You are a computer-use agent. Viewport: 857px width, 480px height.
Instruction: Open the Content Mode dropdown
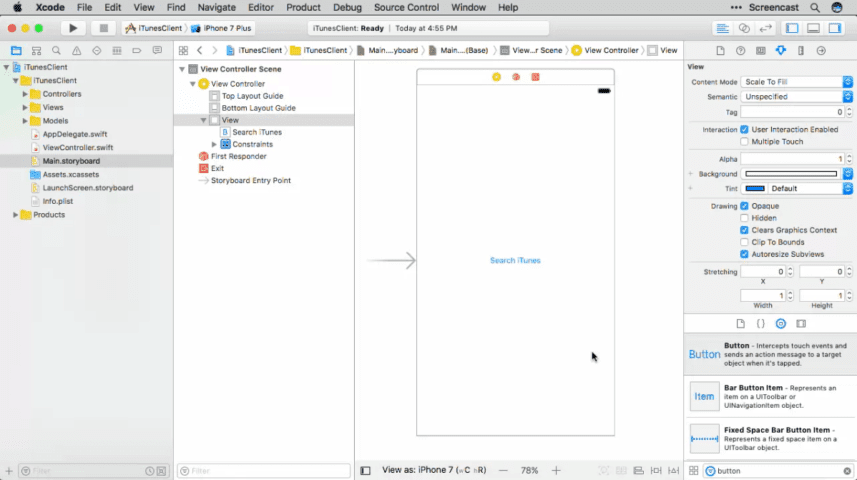(x=796, y=82)
